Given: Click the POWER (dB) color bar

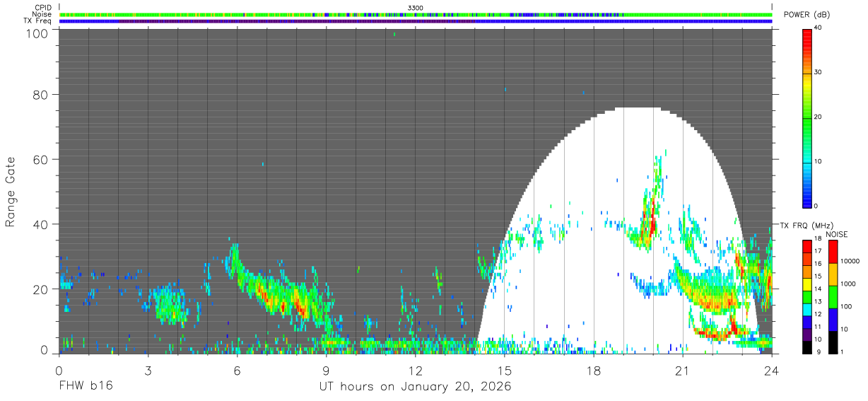Looking at the screenshot, I should coord(808,117).
